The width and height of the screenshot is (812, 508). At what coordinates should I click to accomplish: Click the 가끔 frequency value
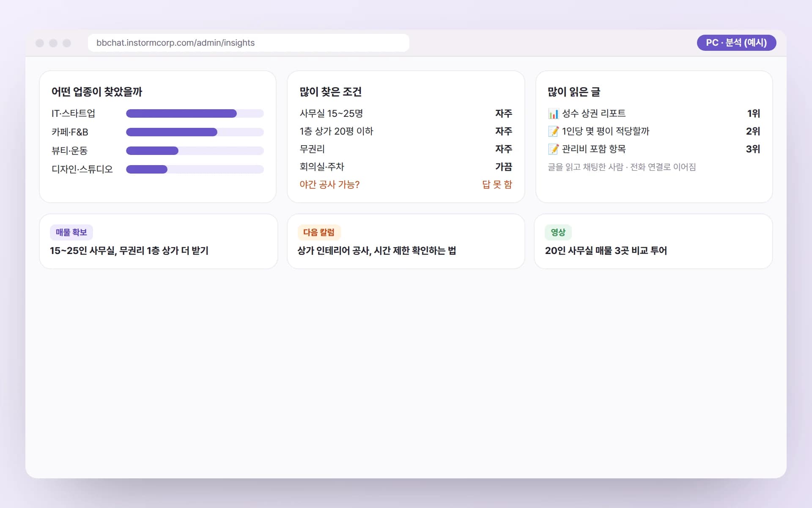504,167
